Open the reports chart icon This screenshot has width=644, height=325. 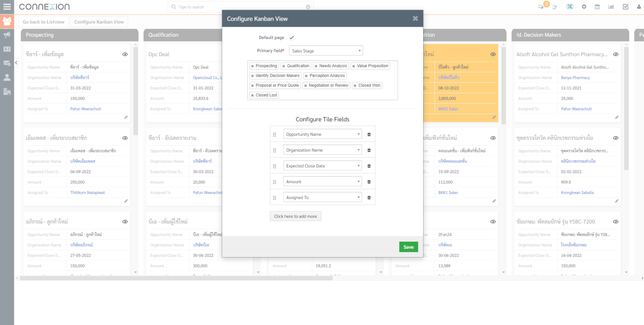click(611, 7)
